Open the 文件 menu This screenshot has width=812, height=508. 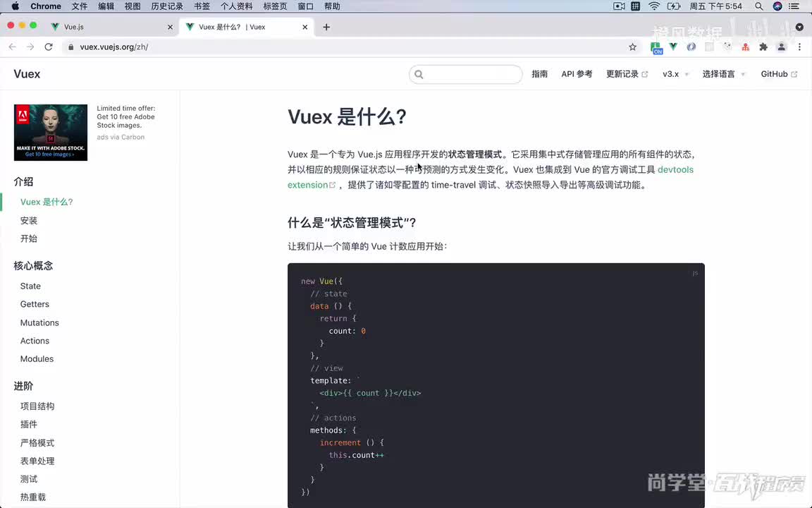(x=79, y=6)
